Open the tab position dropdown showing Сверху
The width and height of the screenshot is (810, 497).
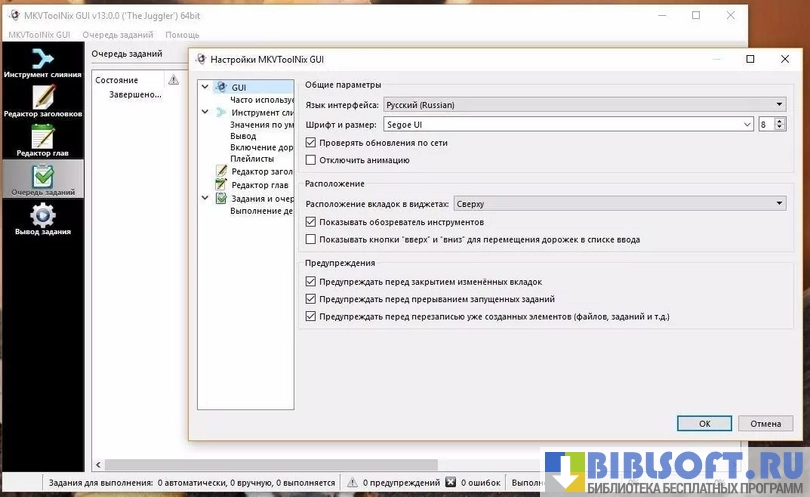click(x=619, y=204)
